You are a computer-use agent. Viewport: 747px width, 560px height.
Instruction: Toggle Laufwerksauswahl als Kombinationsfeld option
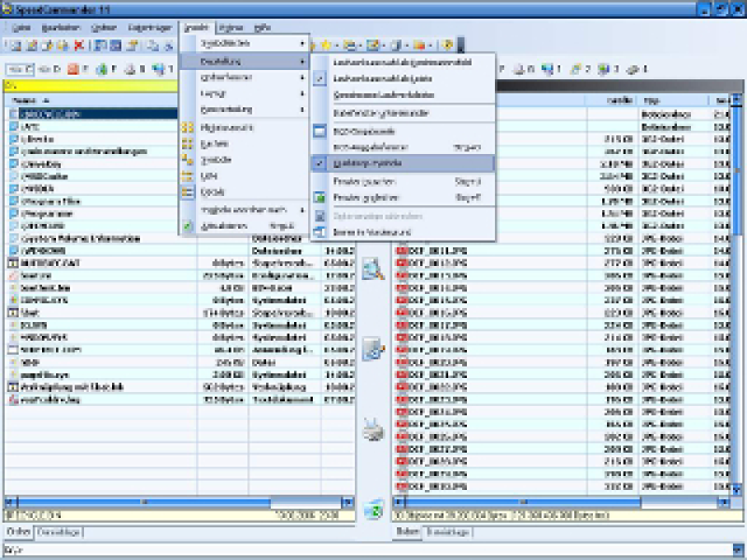coord(403,63)
